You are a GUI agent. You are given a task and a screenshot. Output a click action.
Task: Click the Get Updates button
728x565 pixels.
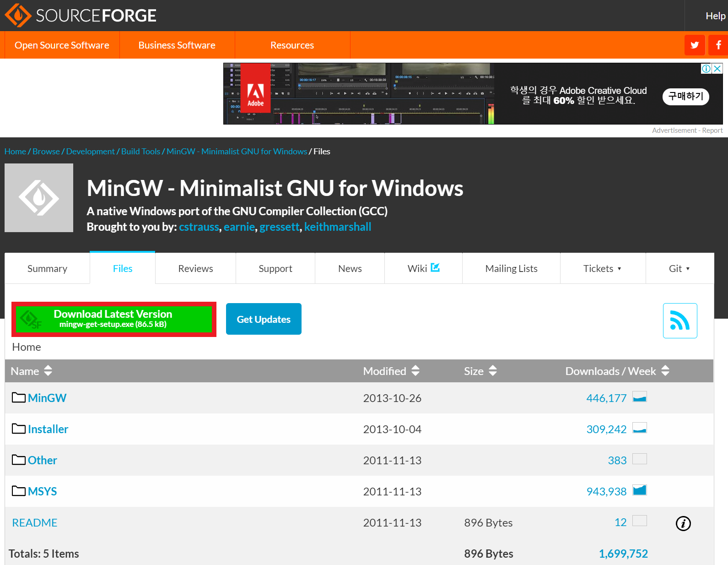tap(264, 319)
